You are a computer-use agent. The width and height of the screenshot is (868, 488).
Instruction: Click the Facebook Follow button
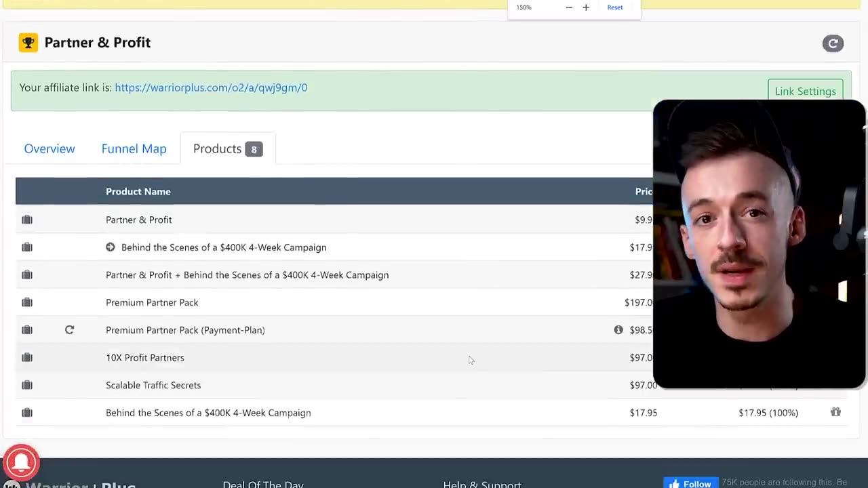690,483
